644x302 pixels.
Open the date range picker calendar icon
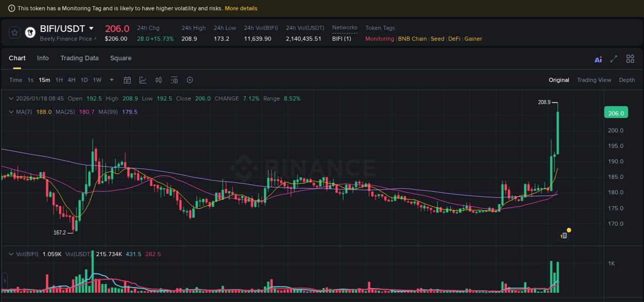(127, 80)
